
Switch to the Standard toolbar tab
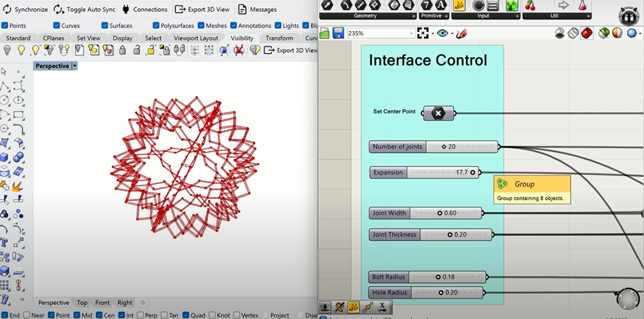click(x=18, y=38)
